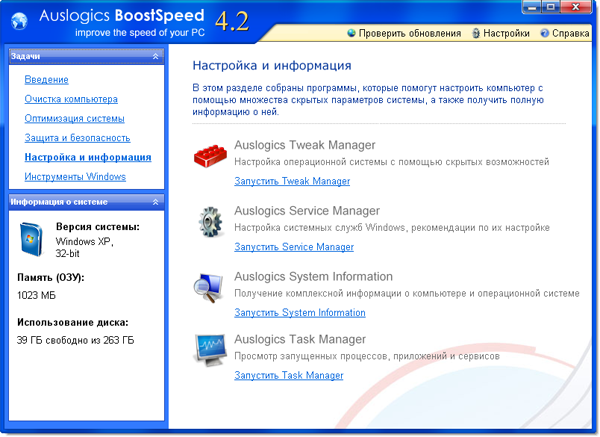This screenshot has width=600, height=437.
Task: Click the Auslogics System Information title
Action: [x=313, y=277]
